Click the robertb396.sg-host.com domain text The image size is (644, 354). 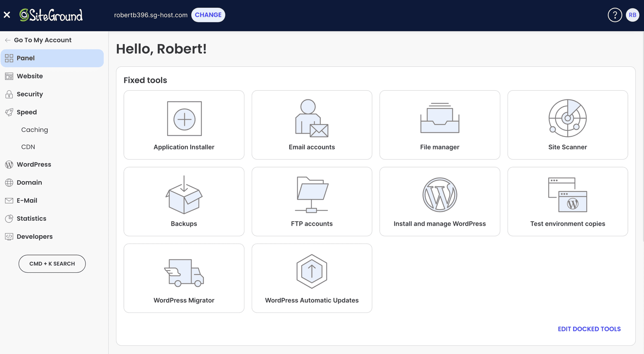tap(151, 15)
